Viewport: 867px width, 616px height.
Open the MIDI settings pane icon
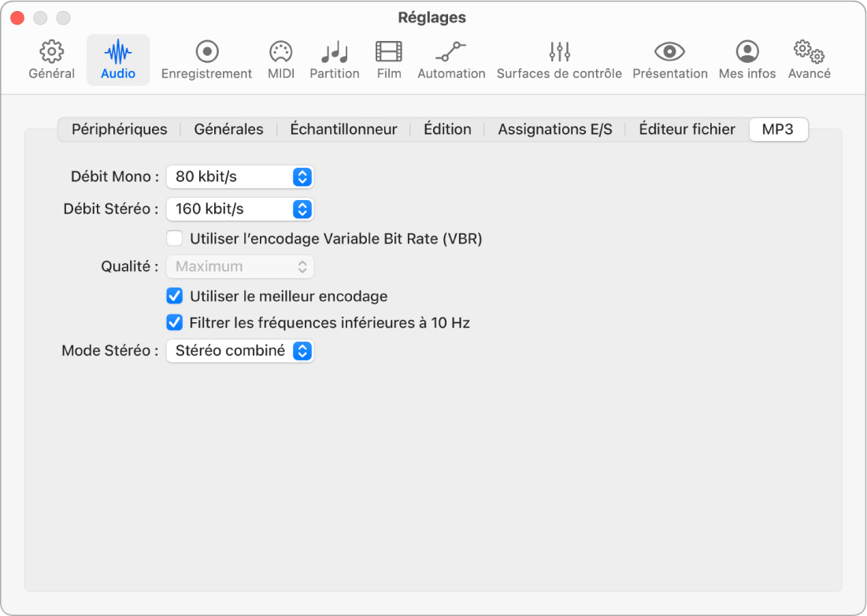(281, 52)
